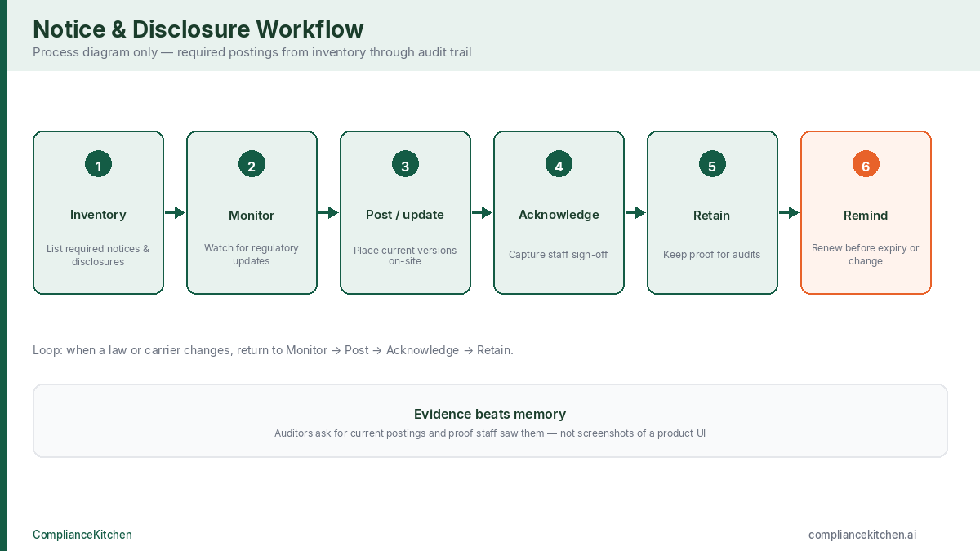Click "List required notices & disclosures" text
This screenshot has height=551, width=980.
(x=98, y=256)
